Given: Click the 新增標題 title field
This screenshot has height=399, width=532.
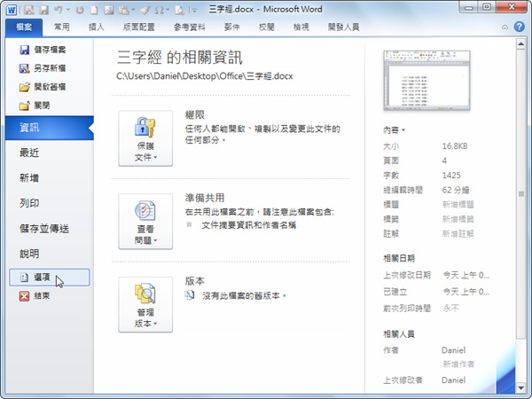Looking at the screenshot, I should point(458,205).
